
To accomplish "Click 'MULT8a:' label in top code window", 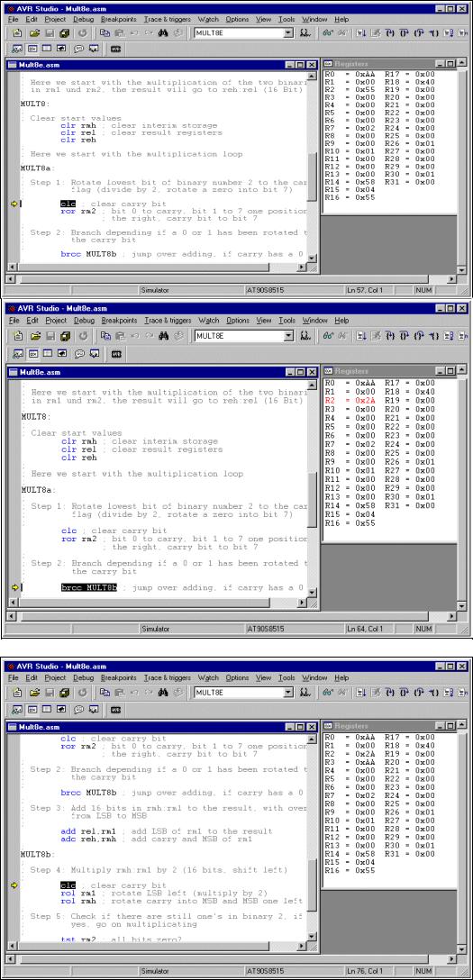I will pos(38,168).
